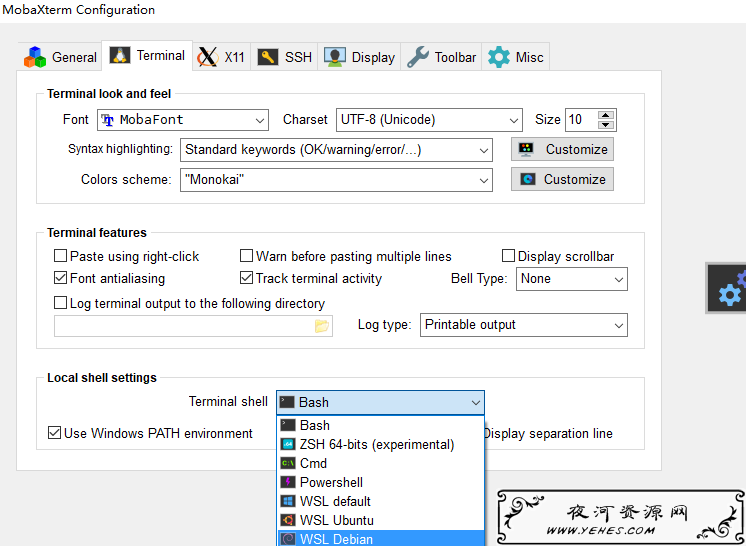Select Bash from shell list
Viewport: 746px width, 546px height.
381,425
